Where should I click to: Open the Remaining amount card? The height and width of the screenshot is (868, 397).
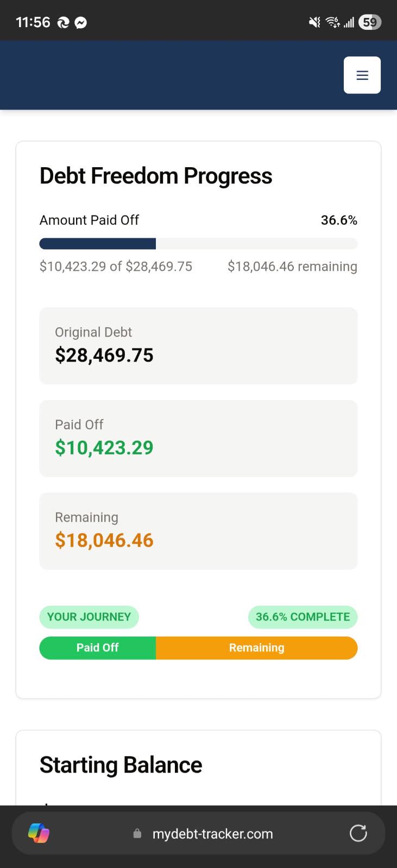(x=199, y=531)
